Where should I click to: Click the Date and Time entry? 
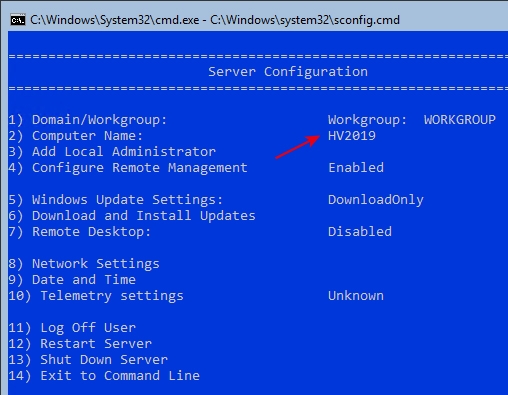coord(72,280)
